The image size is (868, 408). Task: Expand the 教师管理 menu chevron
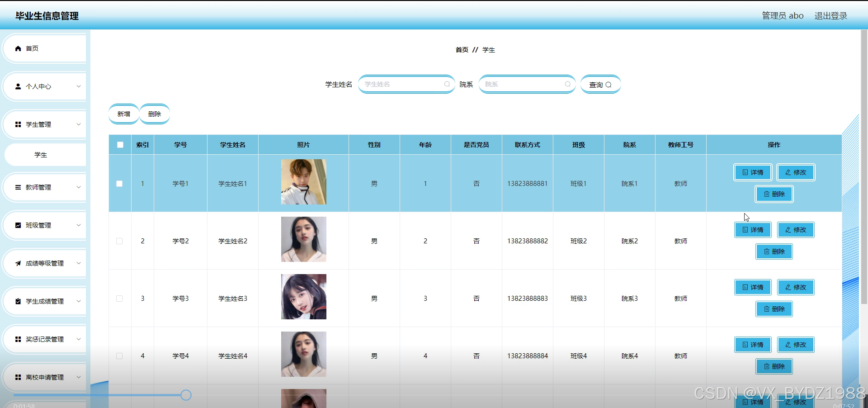[x=79, y=187]
